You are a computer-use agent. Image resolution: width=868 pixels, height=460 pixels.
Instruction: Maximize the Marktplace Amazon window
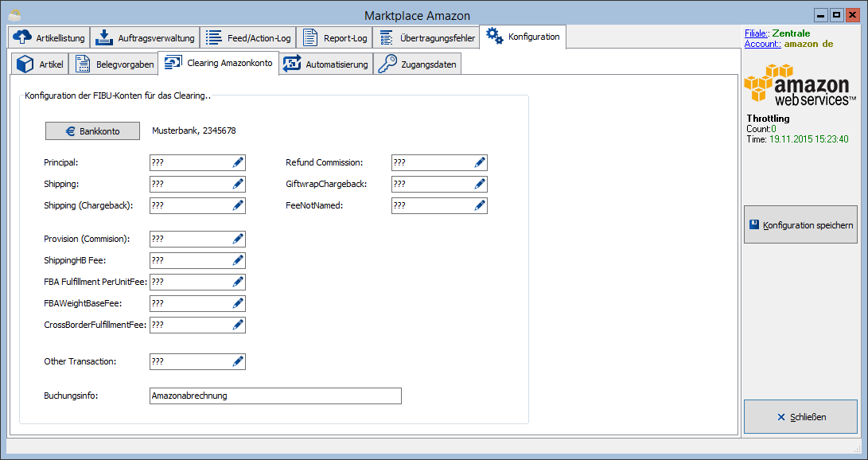coord(836,15)
